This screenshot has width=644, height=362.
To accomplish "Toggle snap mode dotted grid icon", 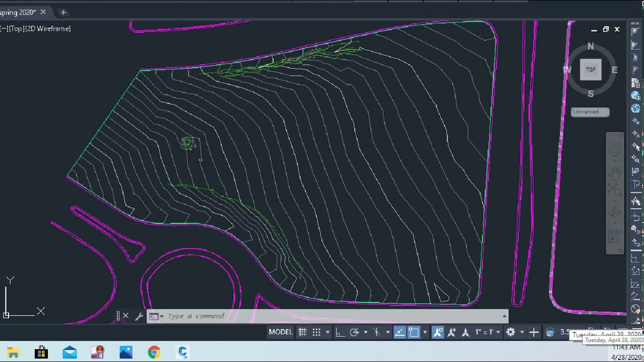I will [316, 332].
